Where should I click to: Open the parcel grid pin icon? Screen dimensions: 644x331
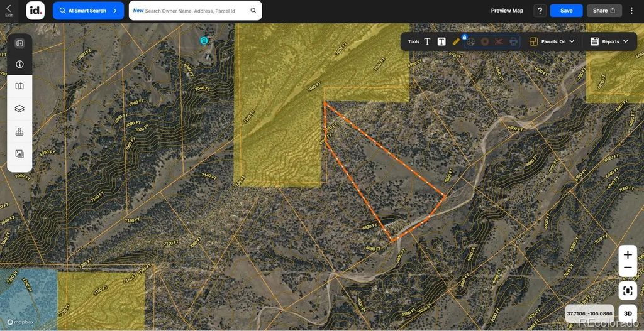click(x=19, y=132)
